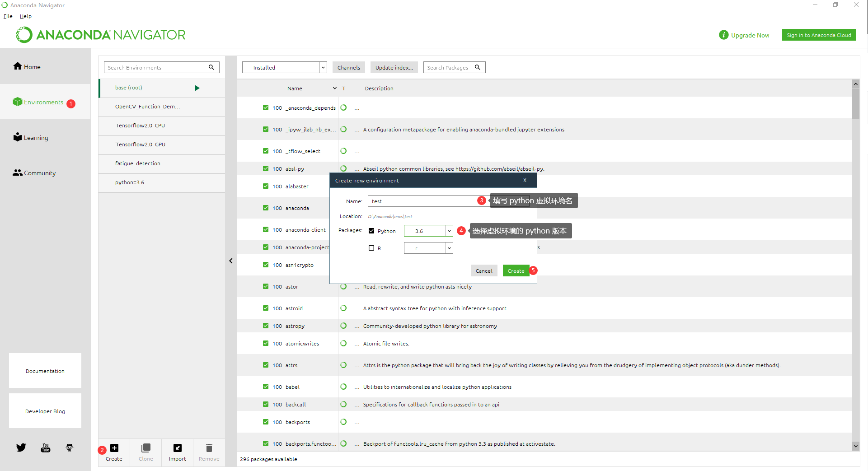Click the Create environment plus icon

114,448
